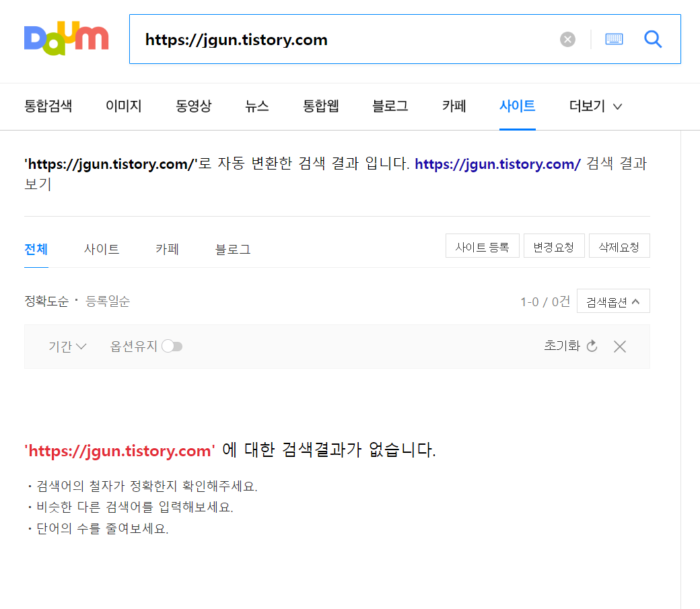Click the red 'https://jgun.tistory.com' no-result text

point(120,450)
